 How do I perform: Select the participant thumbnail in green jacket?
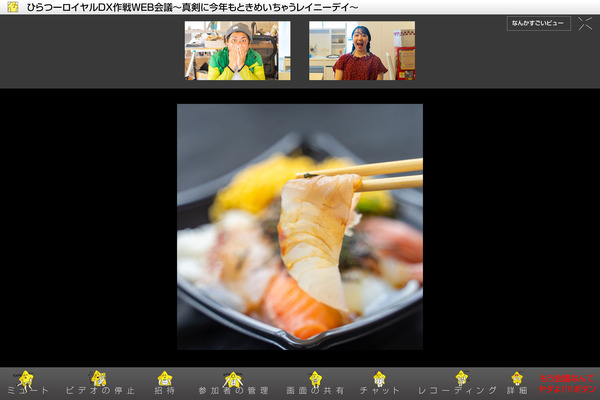coord(237,51)
